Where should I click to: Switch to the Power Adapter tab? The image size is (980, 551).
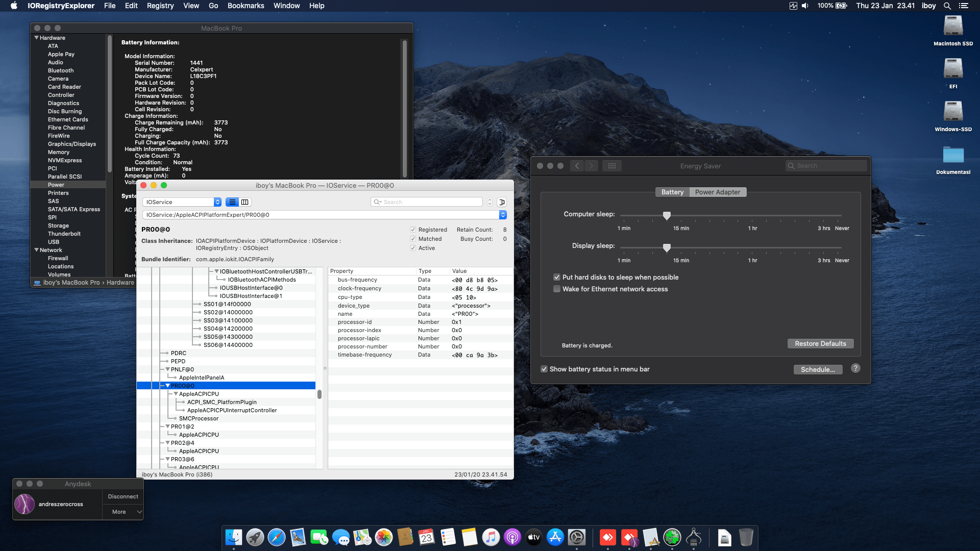pyautogui.click(x=718, y=192)
